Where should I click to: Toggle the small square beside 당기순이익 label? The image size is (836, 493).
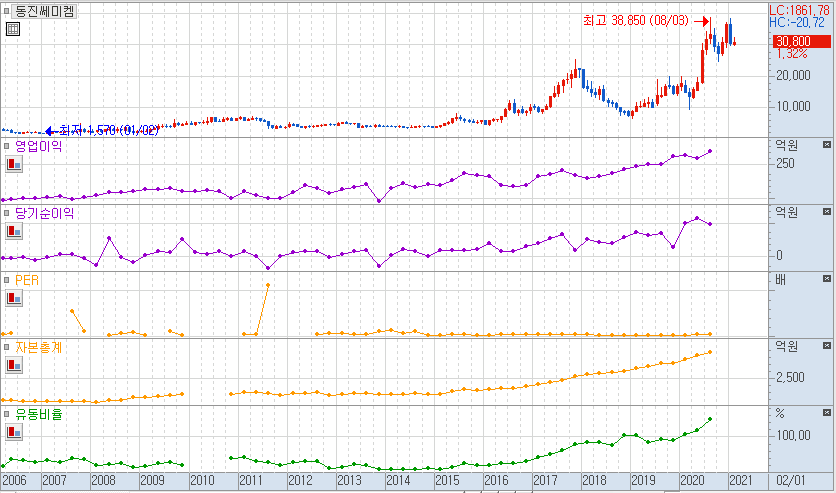6,213
